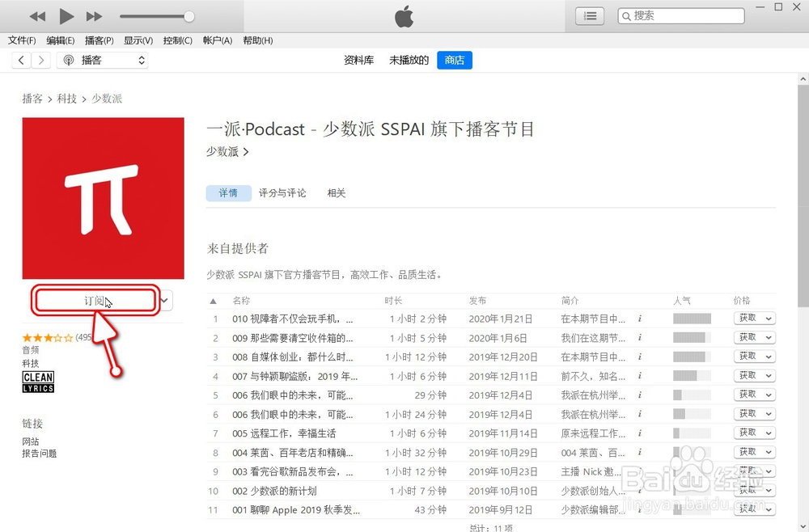Open the 编辑(E) menu
The height and width of the screenshot is (532, 809).
point(61,40)
